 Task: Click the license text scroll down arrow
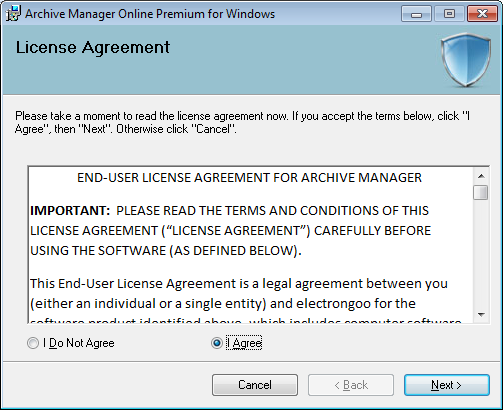[481, 314]
